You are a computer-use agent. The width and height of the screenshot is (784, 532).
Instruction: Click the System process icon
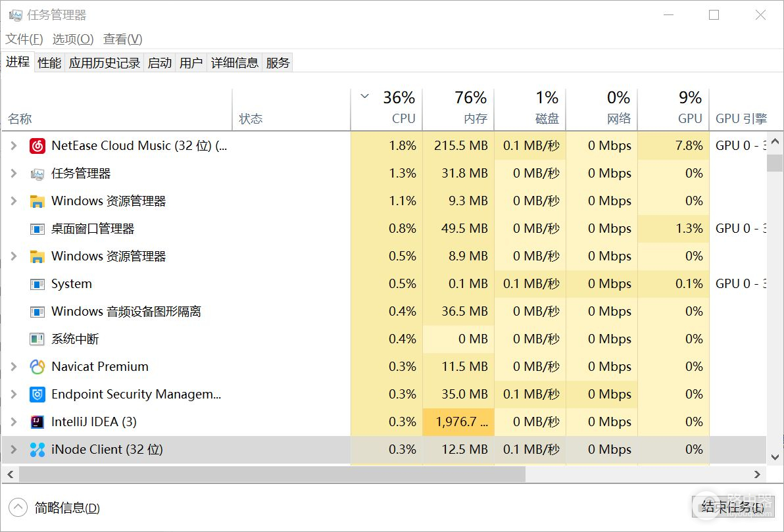[x=37, y=284]
